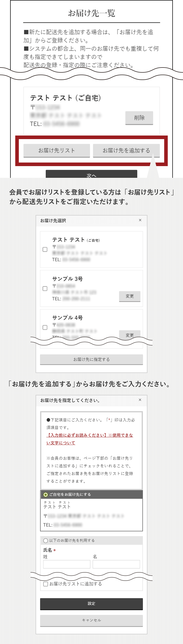Select ご自宅をお届け先にする radio option

[46, 494]
